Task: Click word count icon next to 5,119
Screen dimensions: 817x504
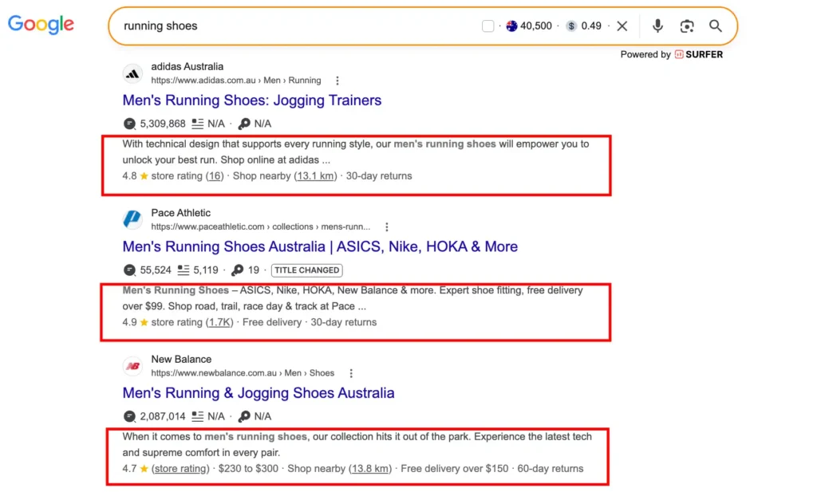Action: 184,270
